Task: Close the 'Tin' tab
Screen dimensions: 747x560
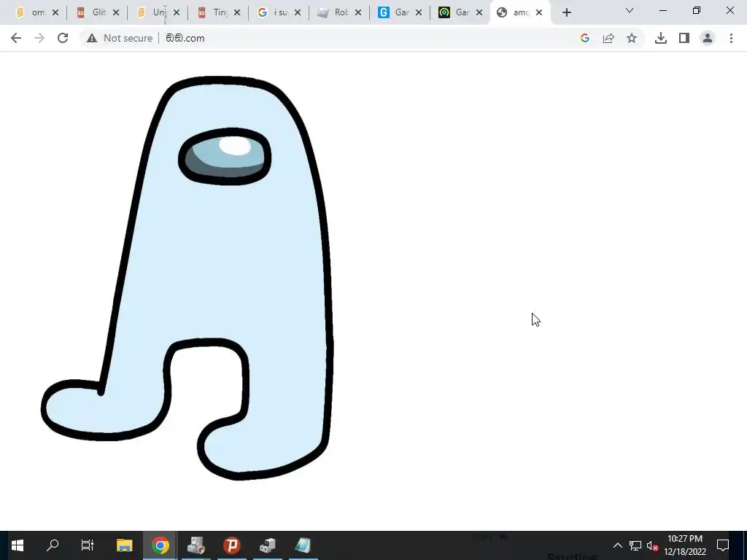Action: (237, 13)
